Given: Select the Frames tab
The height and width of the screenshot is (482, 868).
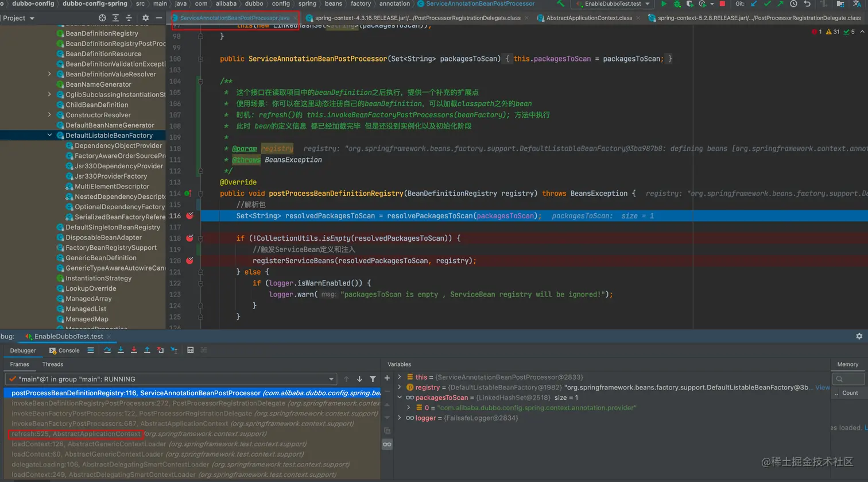Looking at the screenshot, I should (x=20, y=364).
